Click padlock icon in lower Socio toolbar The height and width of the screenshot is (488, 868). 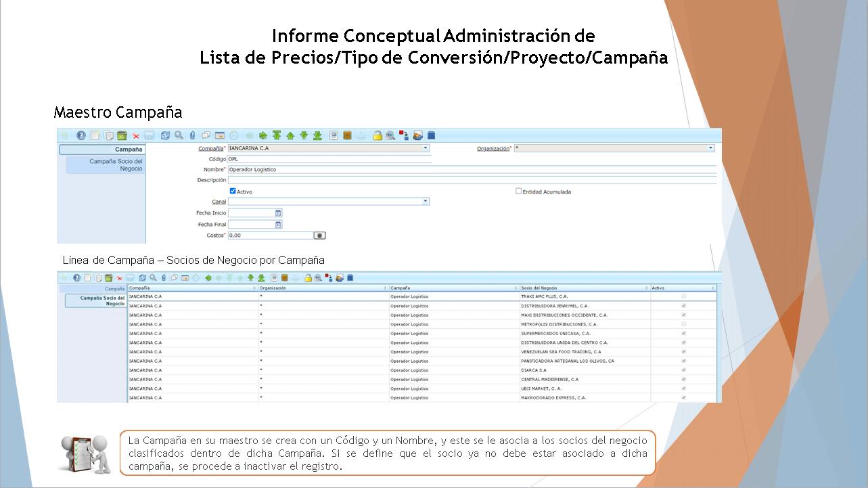coord(308,278)
